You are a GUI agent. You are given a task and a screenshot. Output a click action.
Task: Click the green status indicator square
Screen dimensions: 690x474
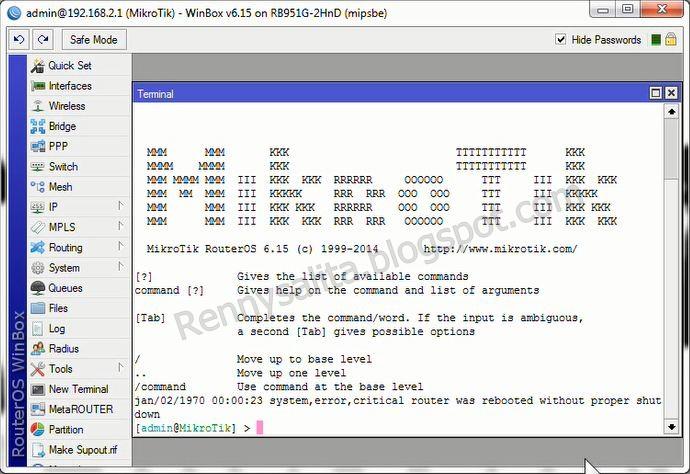(656, 40)
